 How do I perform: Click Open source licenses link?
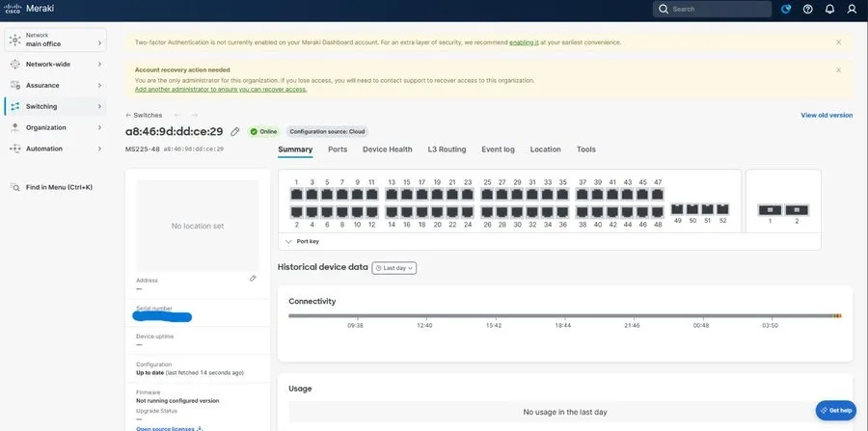[x=170, y=429]
